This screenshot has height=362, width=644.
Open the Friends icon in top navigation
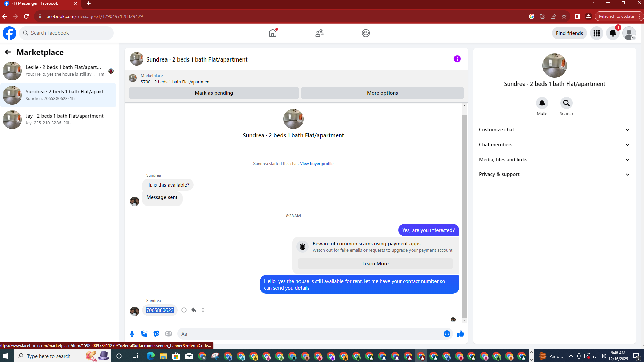(319, 33)
